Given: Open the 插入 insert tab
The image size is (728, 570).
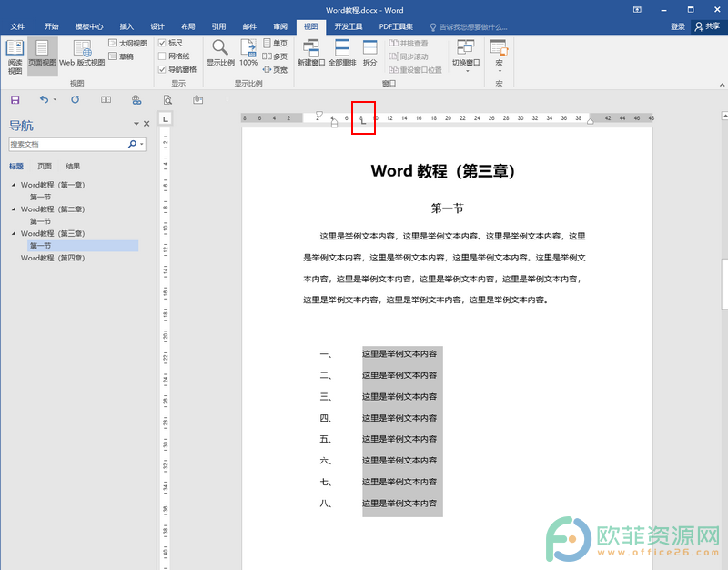Looking at the screenshot, I should click(x=126, y=26).
